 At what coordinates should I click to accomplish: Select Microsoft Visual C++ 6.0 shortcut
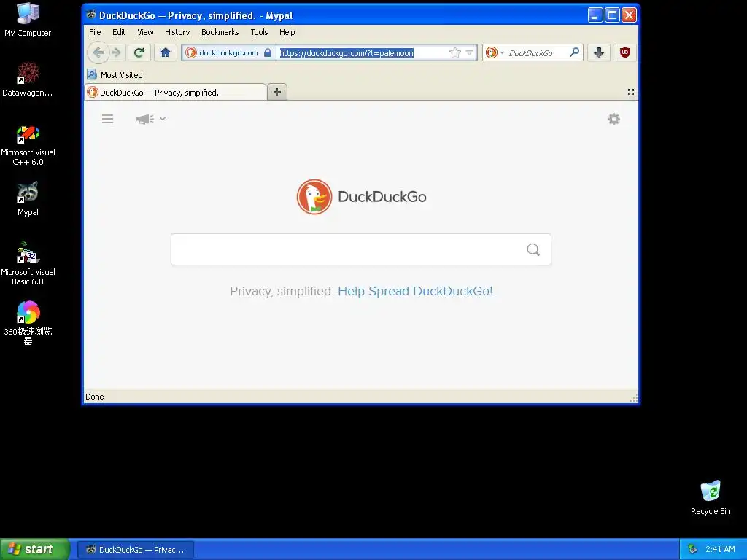tap(28, 146)
